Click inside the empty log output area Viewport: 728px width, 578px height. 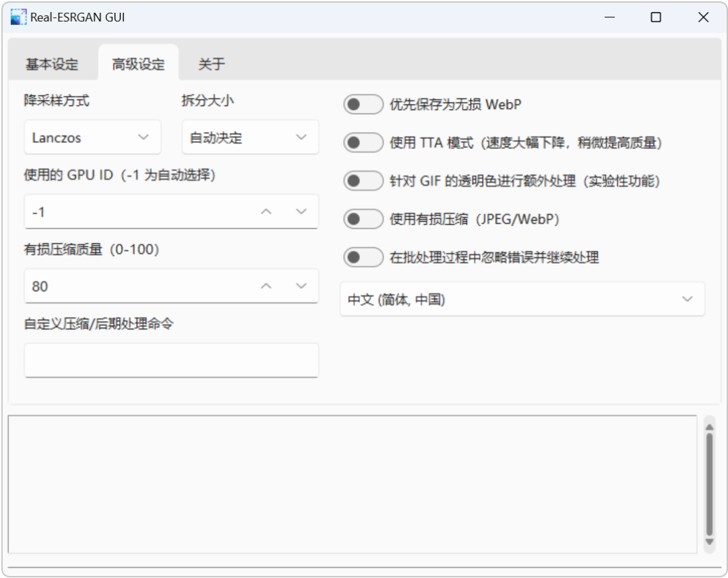353,484
